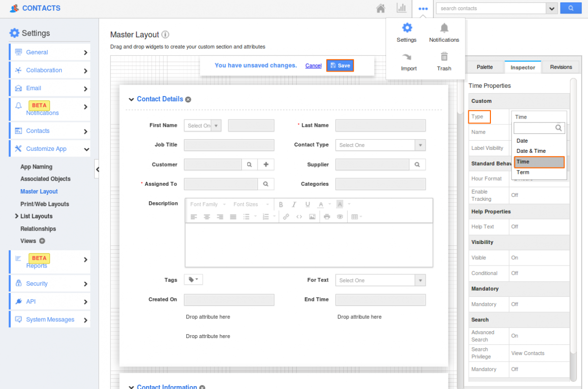Click the insert image icon in Description editor
The width and height of the screenshot is (588, 389).
click(x=312, y=217)
